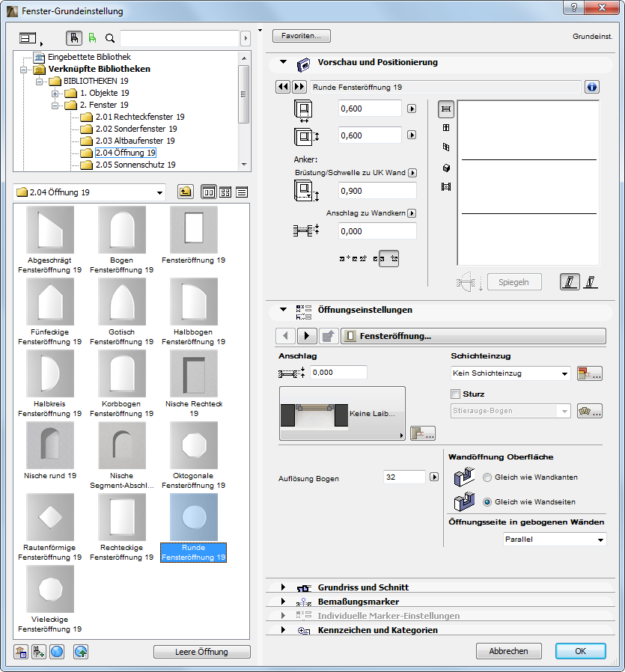Screen dimensions: 625x672
Task: Click the folder-up icon in the library browser
Action: [185, 192]
